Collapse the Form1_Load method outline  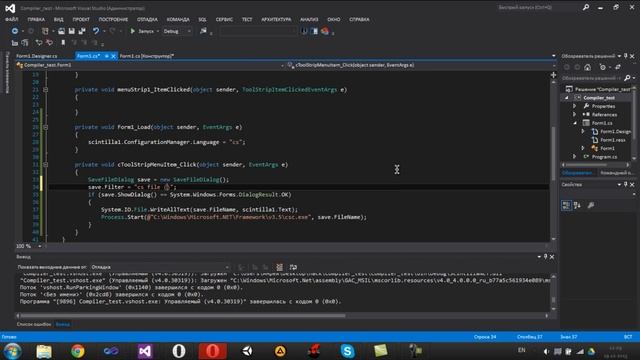[x=45, y=127]
